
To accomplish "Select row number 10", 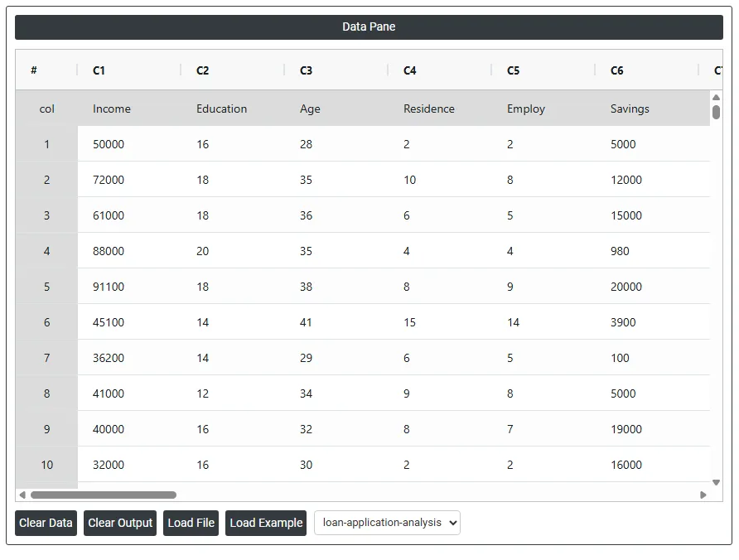I will (46, 465).
